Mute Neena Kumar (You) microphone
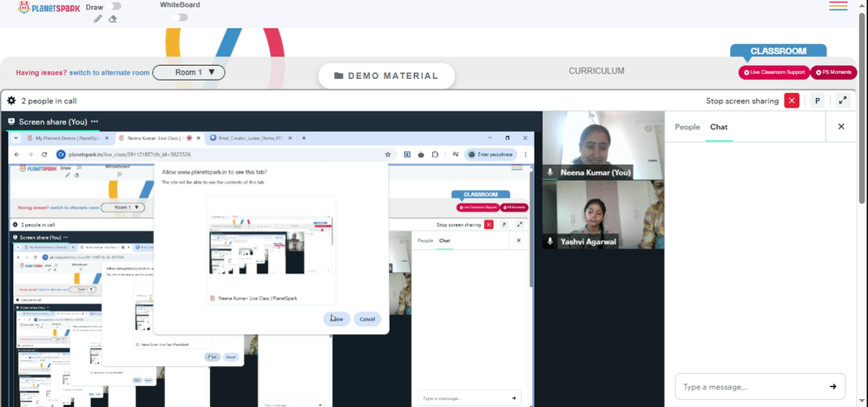 [x=550, y=172]
